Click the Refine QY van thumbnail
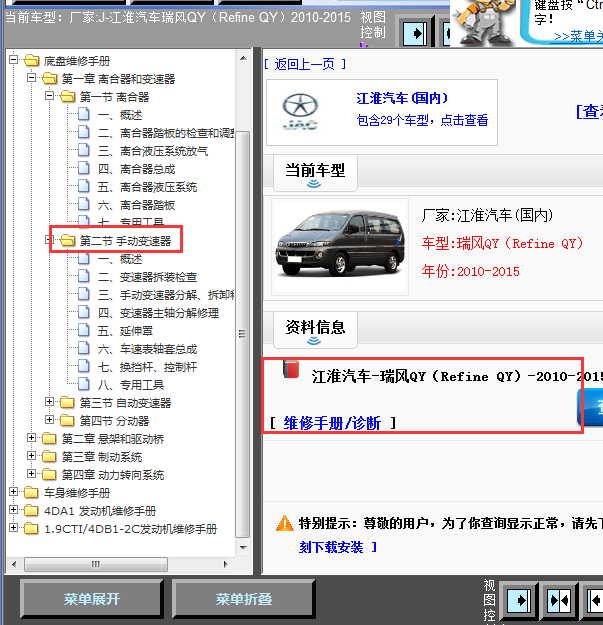Image resolution: width=603 pixels, height=625 pixels. tap(340, 247)
